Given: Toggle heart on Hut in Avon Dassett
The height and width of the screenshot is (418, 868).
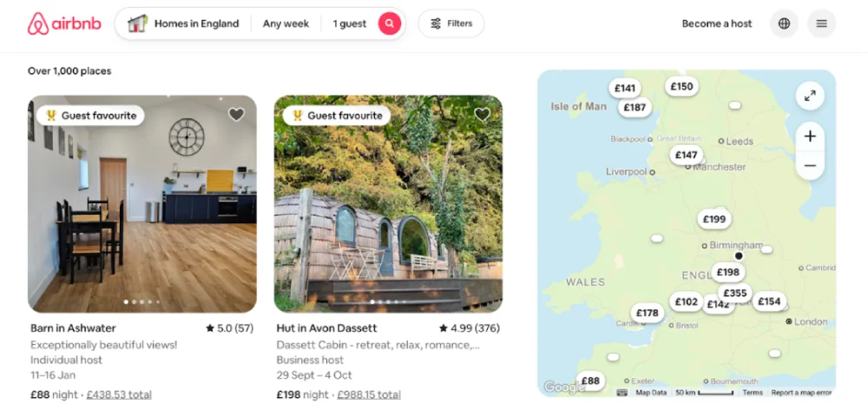Looking at the screenshot, I should pos(482,114).
